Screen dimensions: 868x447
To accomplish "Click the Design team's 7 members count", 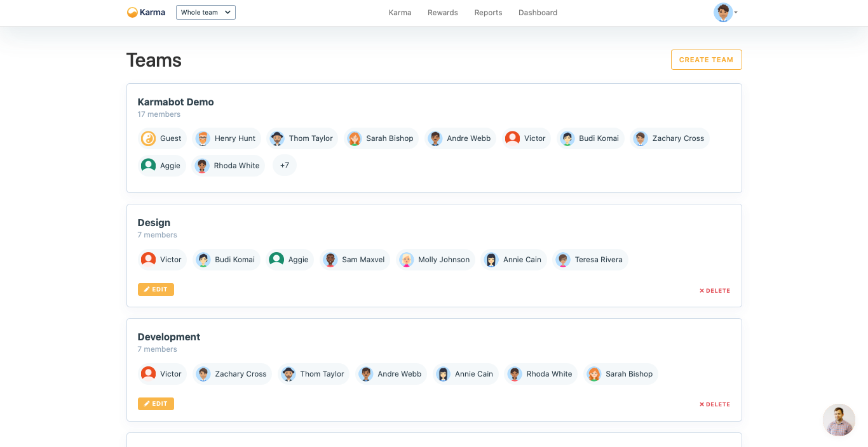I will pos(157,235).
